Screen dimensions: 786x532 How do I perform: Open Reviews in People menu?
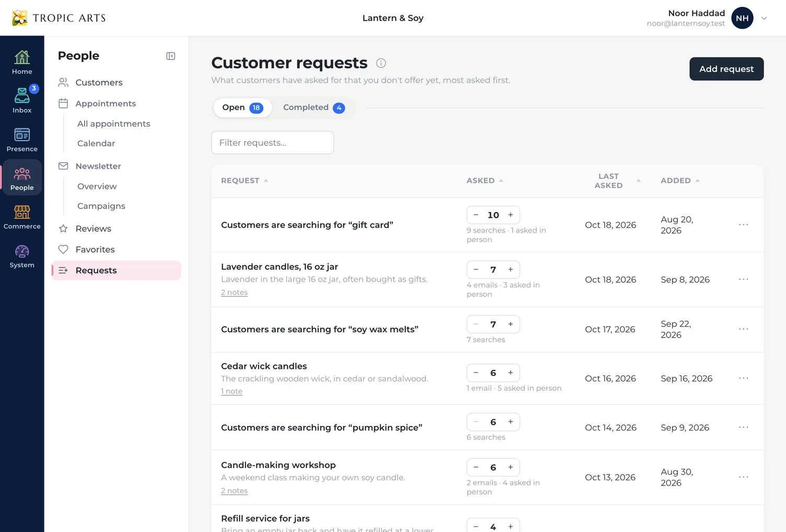(117, 228)
